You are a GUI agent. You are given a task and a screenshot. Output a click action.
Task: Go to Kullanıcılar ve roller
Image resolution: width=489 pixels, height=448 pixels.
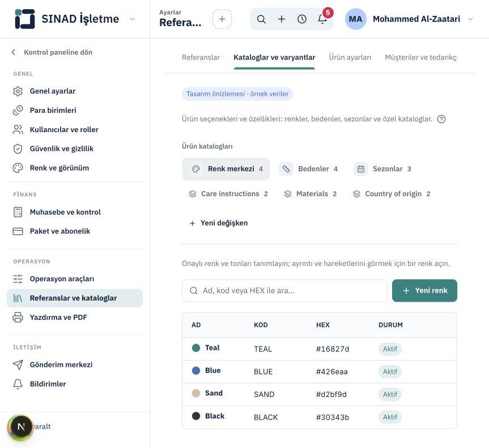pos(75,129)
